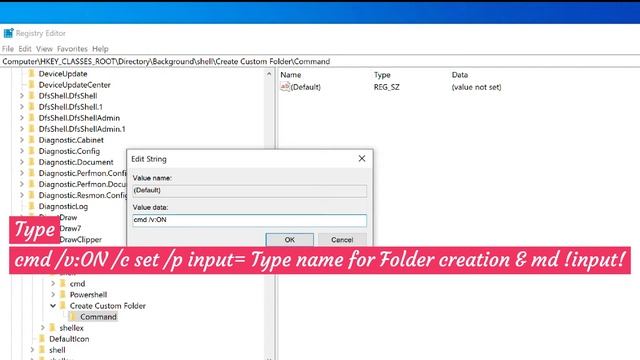
Task: Select the DiagnosticLog folder icon
Action: coord(31,206)
